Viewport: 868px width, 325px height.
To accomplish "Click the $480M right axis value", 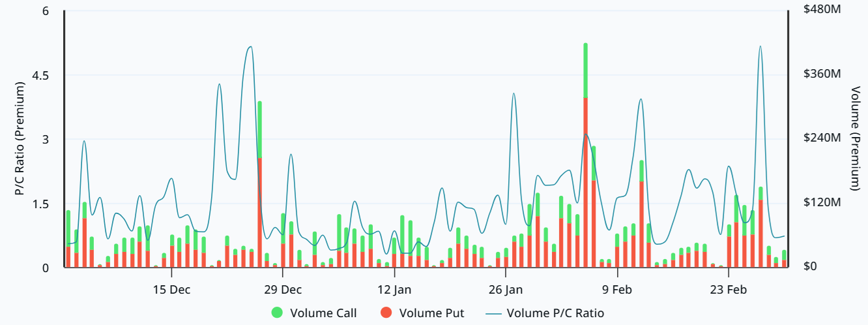I will tap(822, 10).
